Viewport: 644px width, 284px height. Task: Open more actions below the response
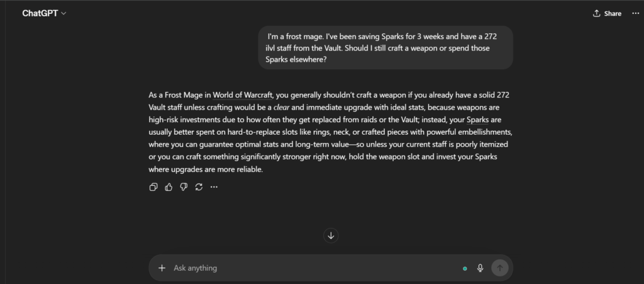(x=214, y=187)
